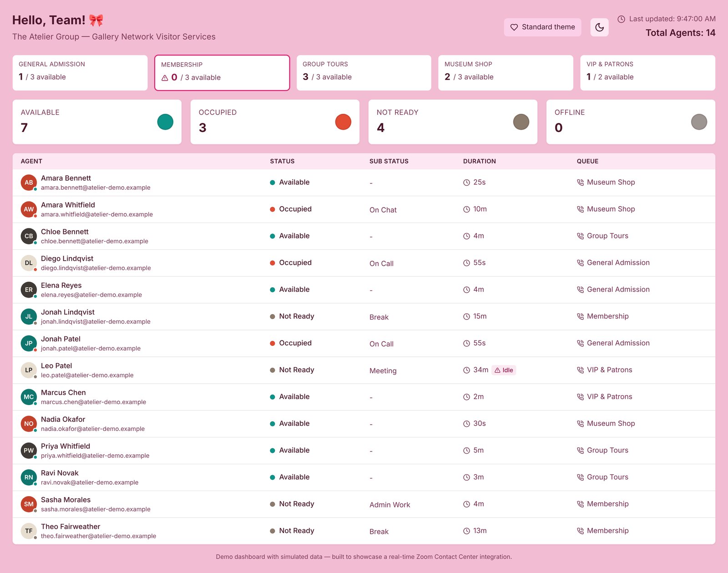Screen dimensions: 728x573
Task: Sort by the AGENT column header
Action: (x=31, y=161)
